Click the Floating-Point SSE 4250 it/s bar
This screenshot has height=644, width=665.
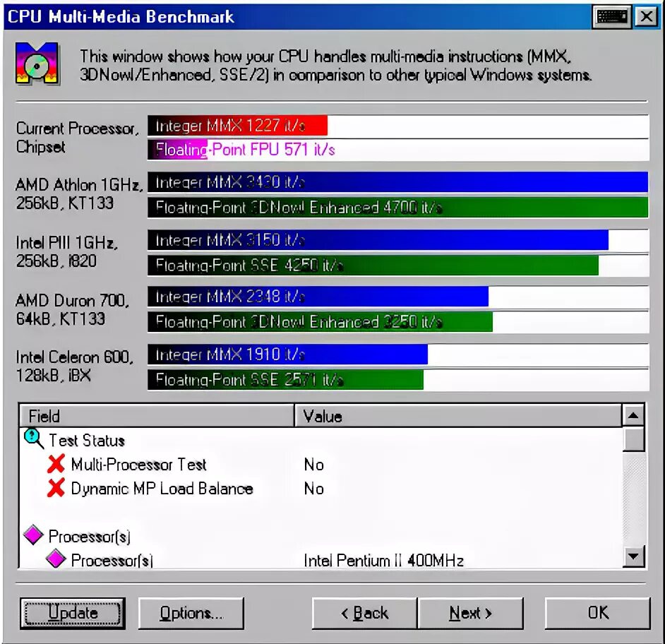click(x=373, y=265)
